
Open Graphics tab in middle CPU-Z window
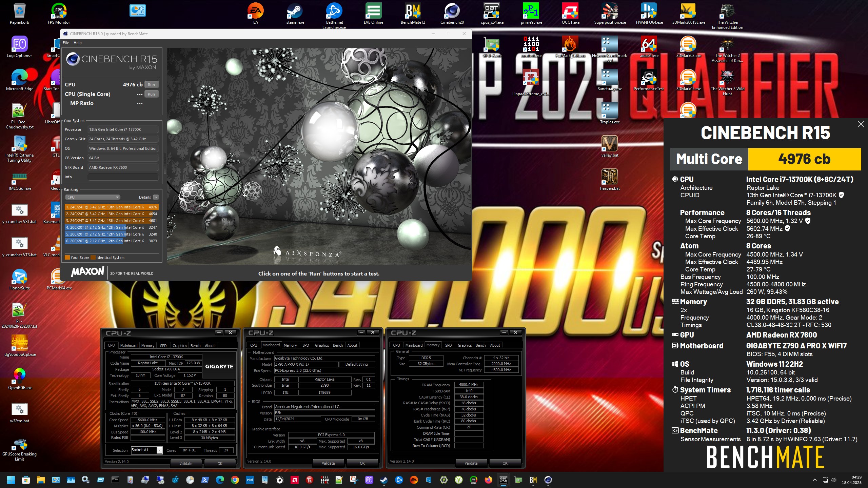[322, 345]
